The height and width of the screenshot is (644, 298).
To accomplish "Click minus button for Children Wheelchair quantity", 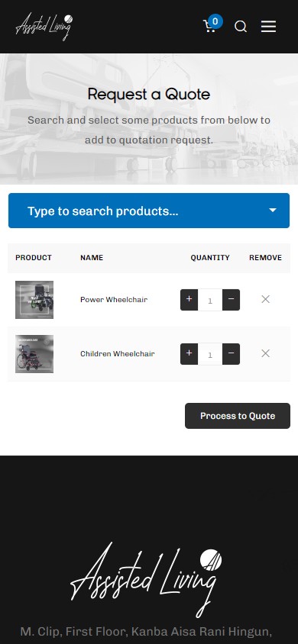I will pyautogui.click(x=231, y=353).
